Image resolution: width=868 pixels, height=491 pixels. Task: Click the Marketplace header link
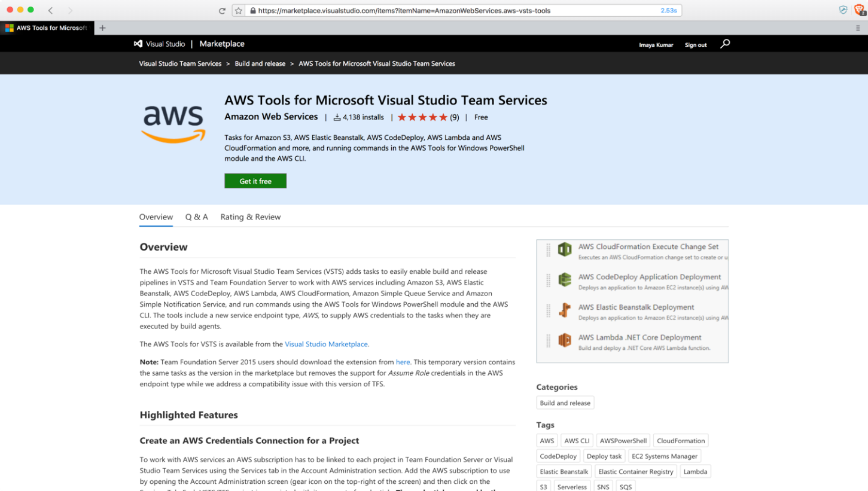222,44
